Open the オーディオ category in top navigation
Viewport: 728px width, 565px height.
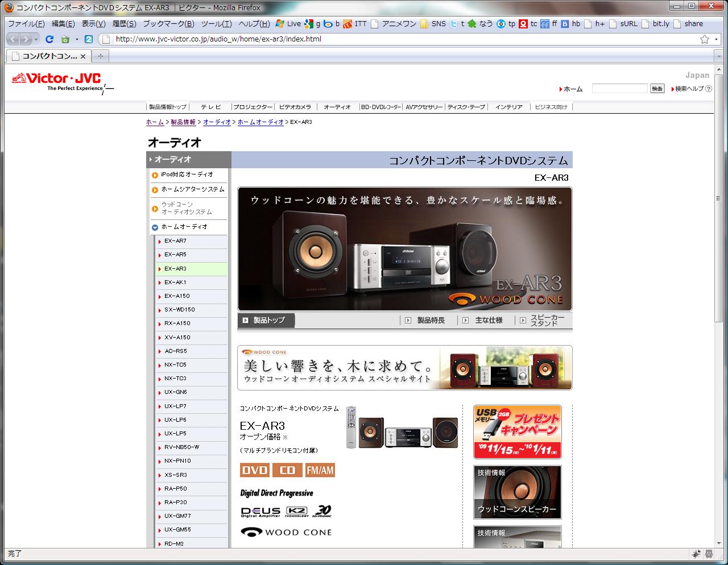click(x=337, y=107)
